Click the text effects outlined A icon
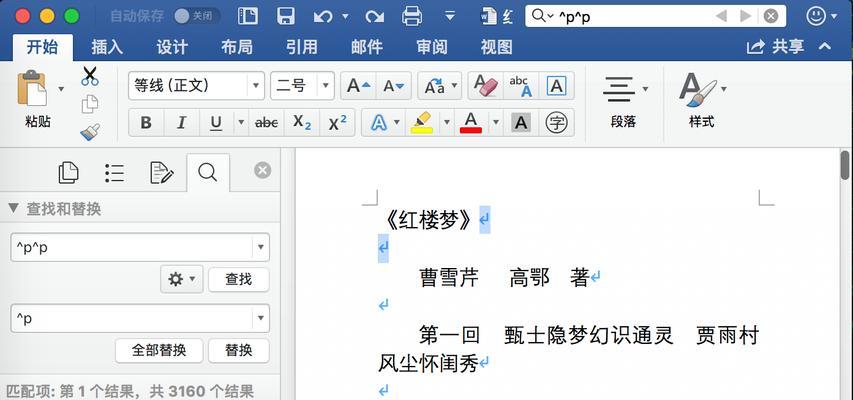Viewport: 853px width, 400px height. tap(379, 123)
